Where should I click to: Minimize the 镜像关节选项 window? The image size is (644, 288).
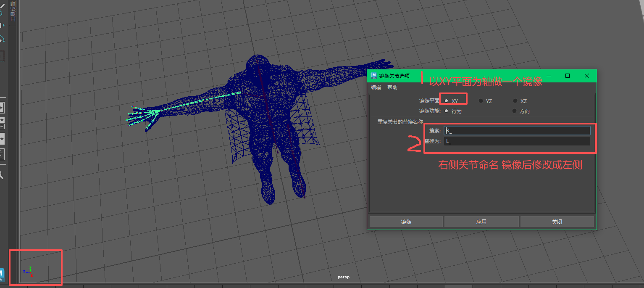coord(548,76)
